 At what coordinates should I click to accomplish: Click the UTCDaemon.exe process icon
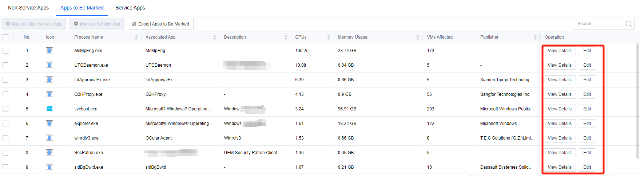(x=49, y=65)
